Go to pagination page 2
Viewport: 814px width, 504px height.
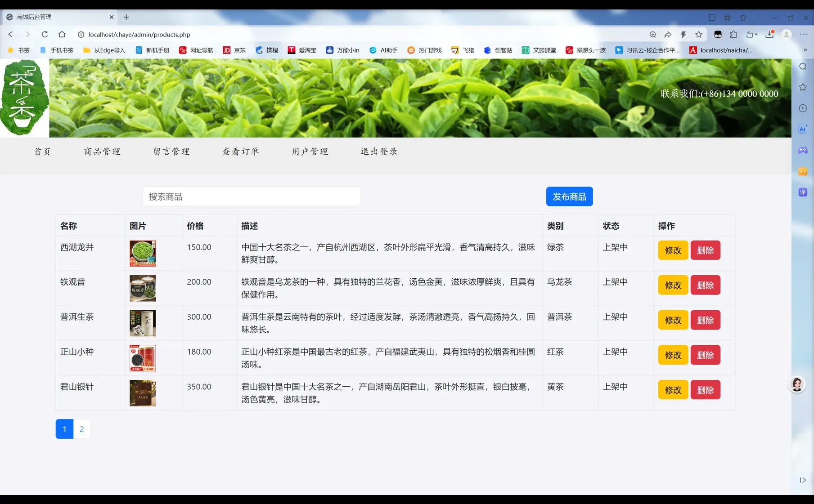tap(81, 429)
